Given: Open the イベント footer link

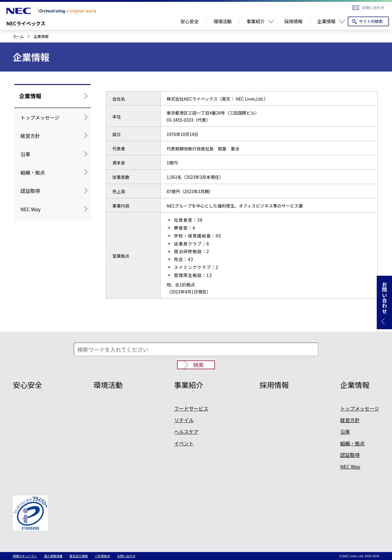Looking at the screenshot, I should 184,444.
